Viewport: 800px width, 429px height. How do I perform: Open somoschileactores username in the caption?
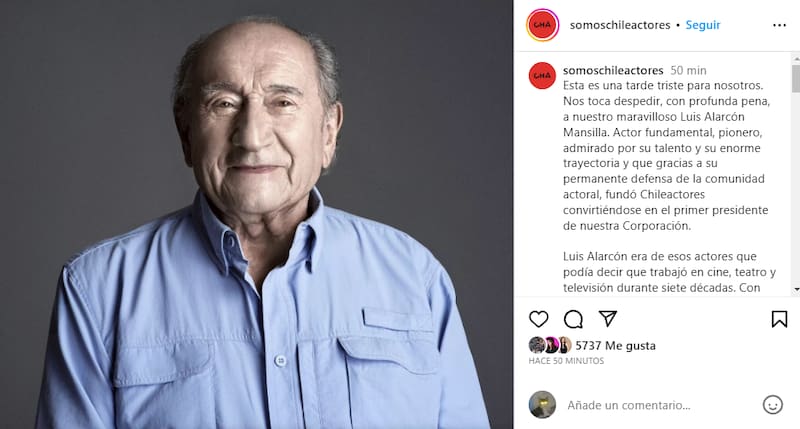tap(613, 70)
